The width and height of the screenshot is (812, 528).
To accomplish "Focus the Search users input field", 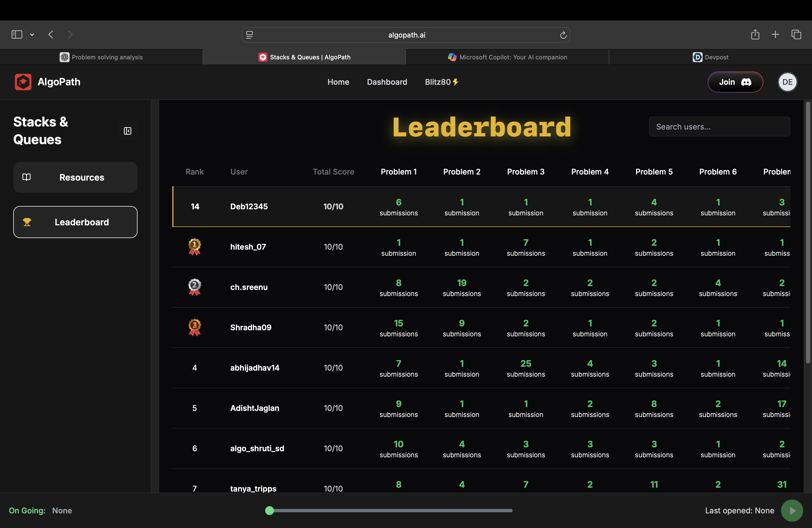I will coord(719,127).
